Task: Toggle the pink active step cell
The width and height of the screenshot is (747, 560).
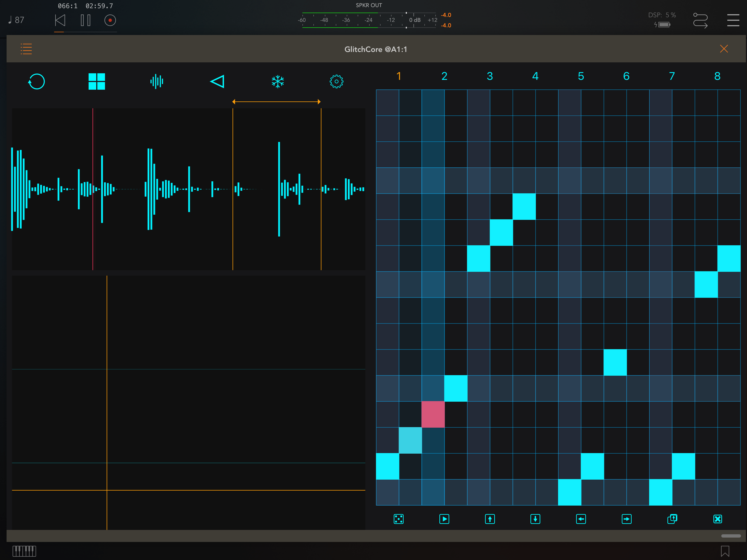Action: (x=433, y=414)
